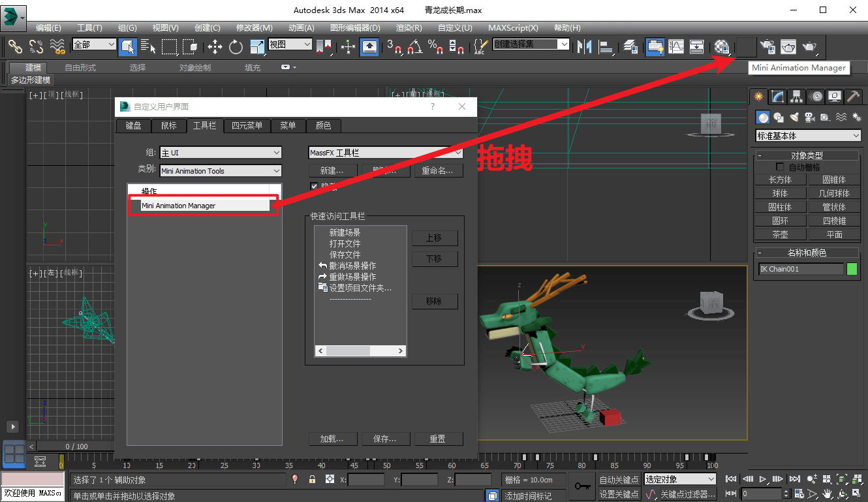Open Render Setup teapot icon

click(x=767, y=46)
